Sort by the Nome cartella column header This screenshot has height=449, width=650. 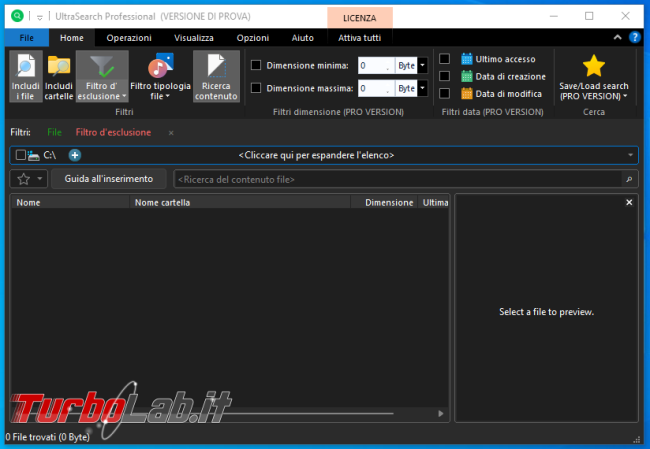(x=240, y=202)
